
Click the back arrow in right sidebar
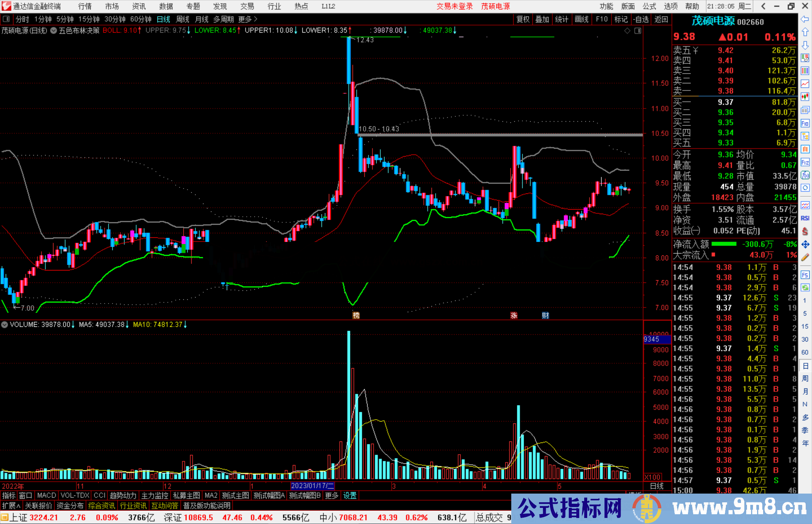805,19
